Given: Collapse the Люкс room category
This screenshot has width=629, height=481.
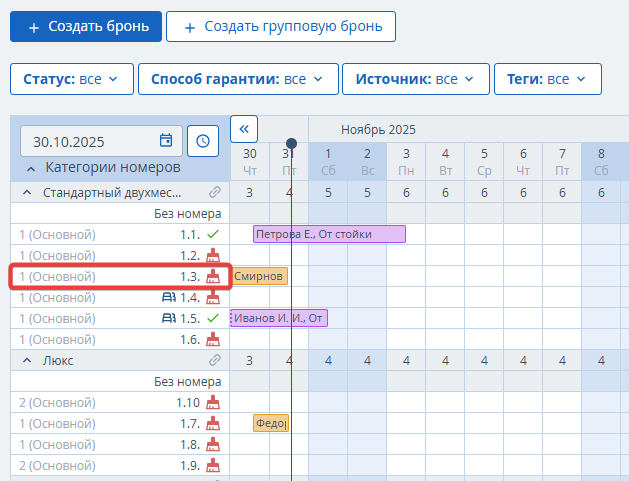Looking at the screenshot, I should pos(31,360).
